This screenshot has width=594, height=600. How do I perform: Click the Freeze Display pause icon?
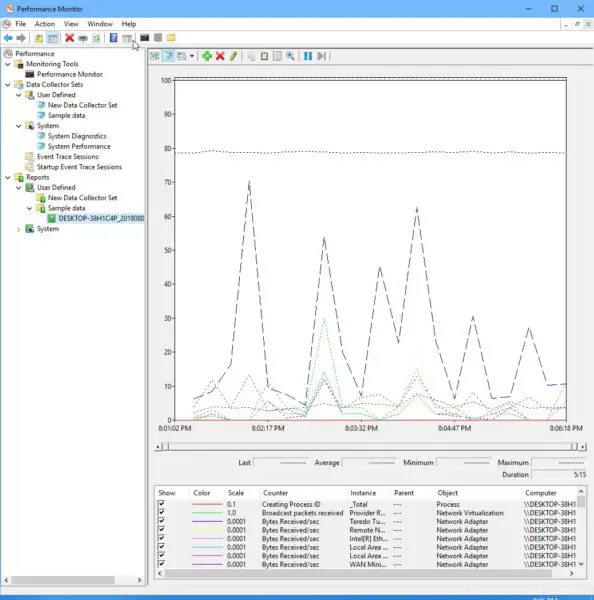(308, 56)
